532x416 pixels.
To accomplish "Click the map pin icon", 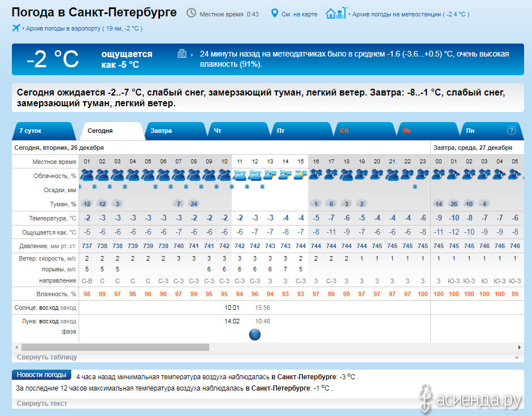I will pyautogui.click(x=275, y=14).
